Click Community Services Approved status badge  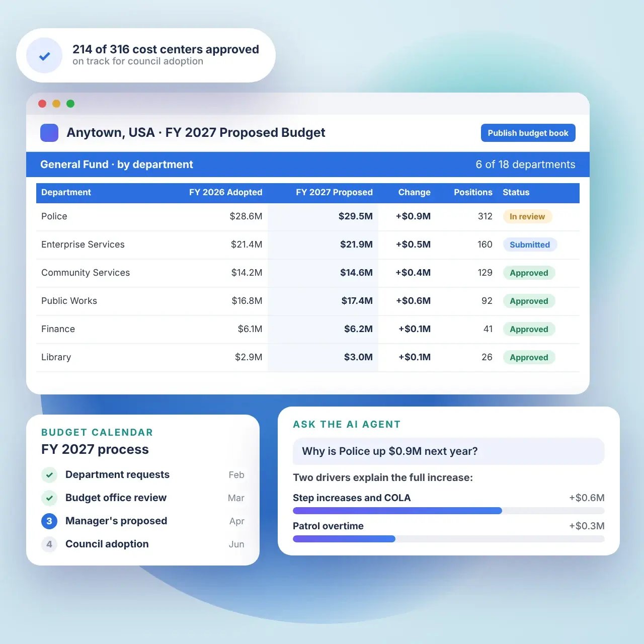click(x=529, y=273)
